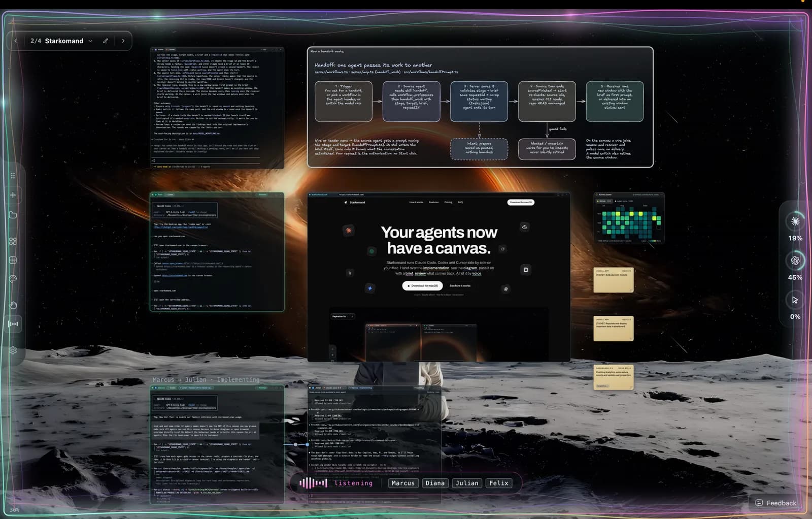
Task: Rename the Starkomand canvas with pencil icon
Action: coord(106,41)
